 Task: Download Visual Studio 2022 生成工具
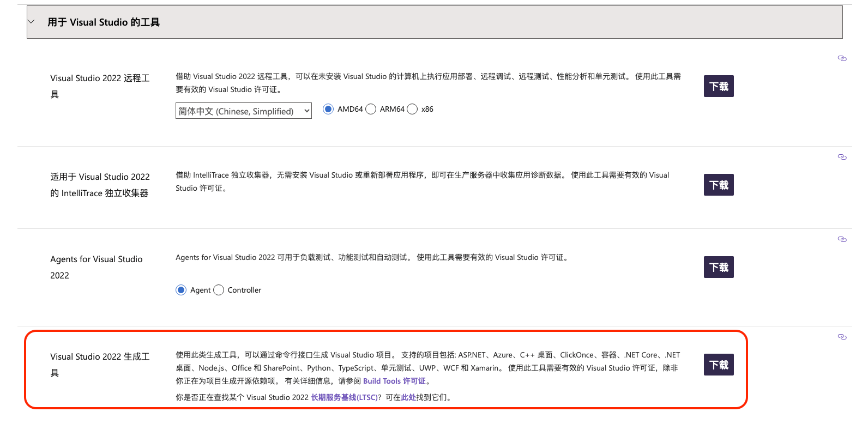718,365
